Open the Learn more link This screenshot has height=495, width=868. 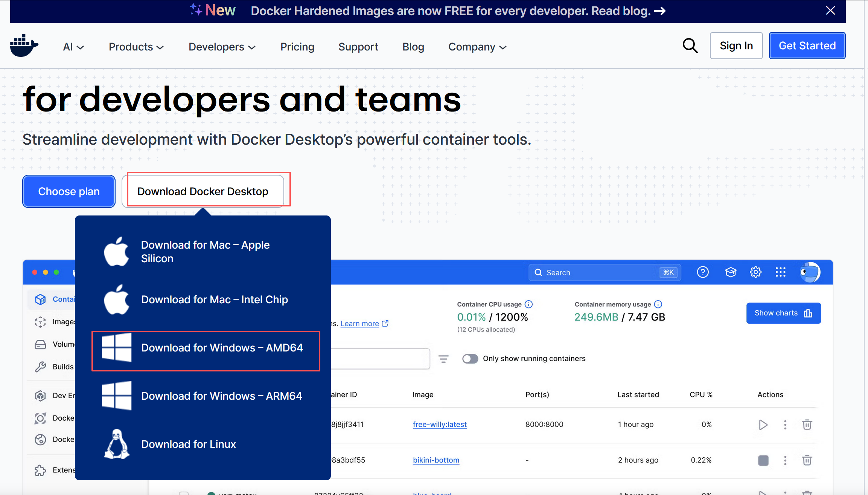(x=360, y=324)
